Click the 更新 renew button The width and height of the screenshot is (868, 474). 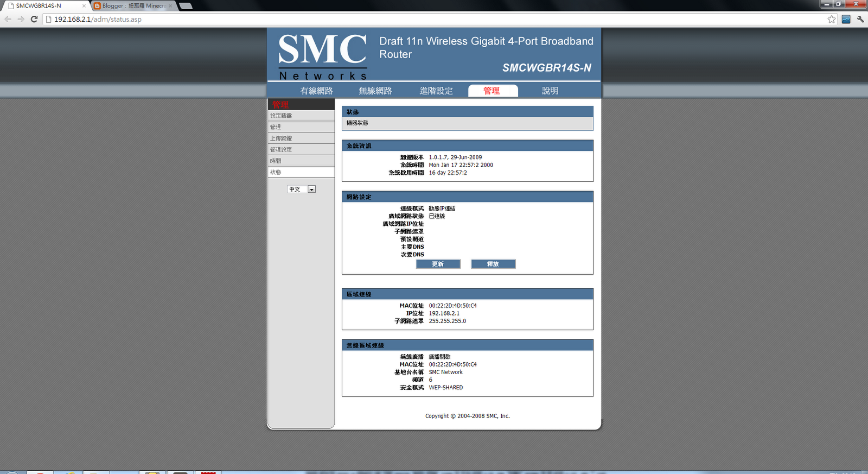pos(438,264)
